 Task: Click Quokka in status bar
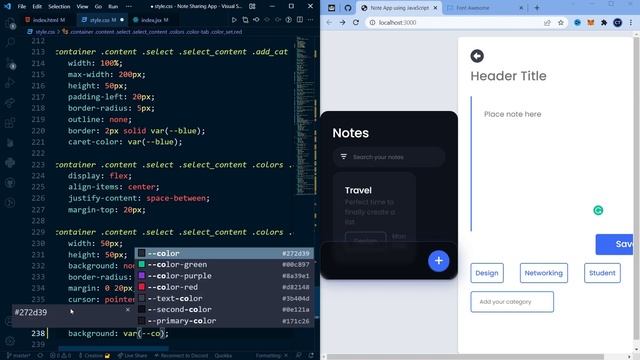(223, 356)
